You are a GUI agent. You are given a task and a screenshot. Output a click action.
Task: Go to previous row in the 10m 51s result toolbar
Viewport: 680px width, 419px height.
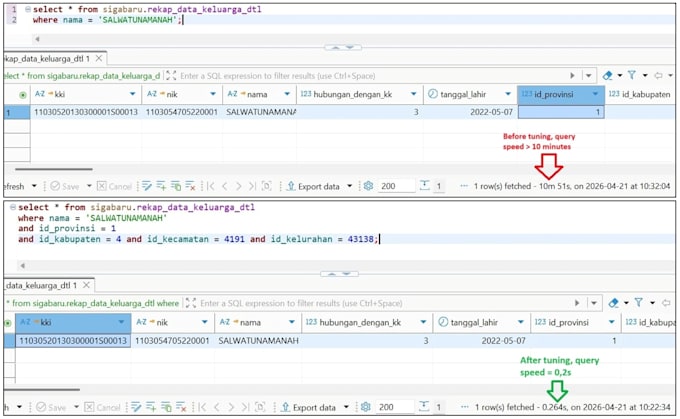click(225, 187)
